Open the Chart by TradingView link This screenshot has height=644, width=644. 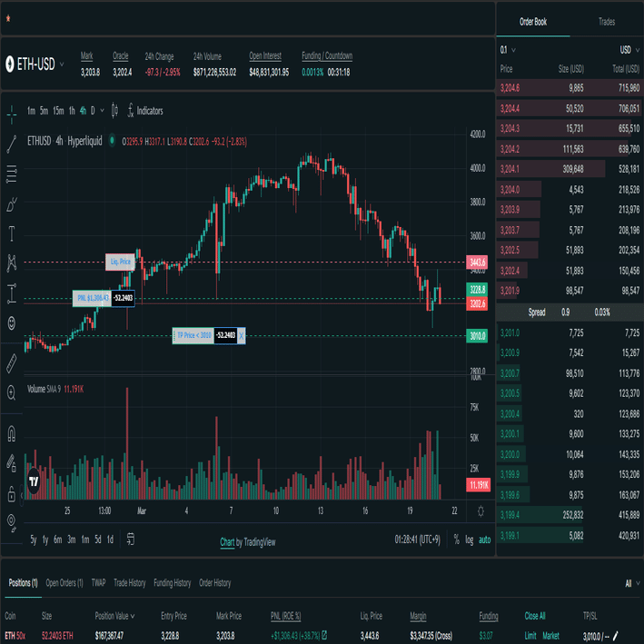[x=248, y=542]
